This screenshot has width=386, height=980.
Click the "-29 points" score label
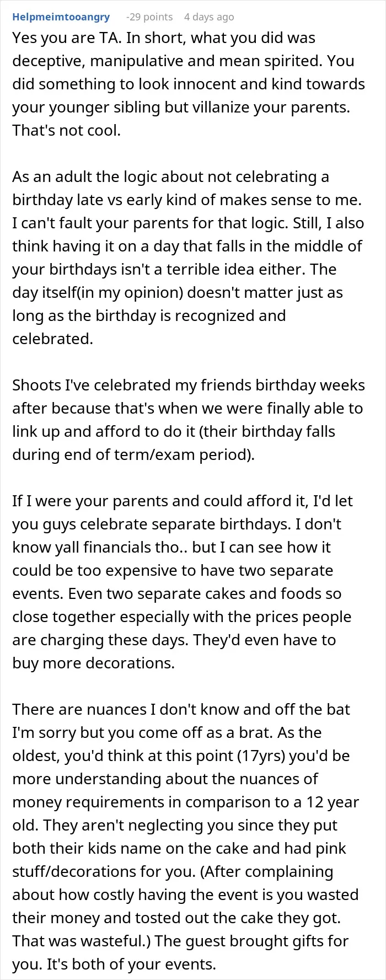(x=149, y=17)
